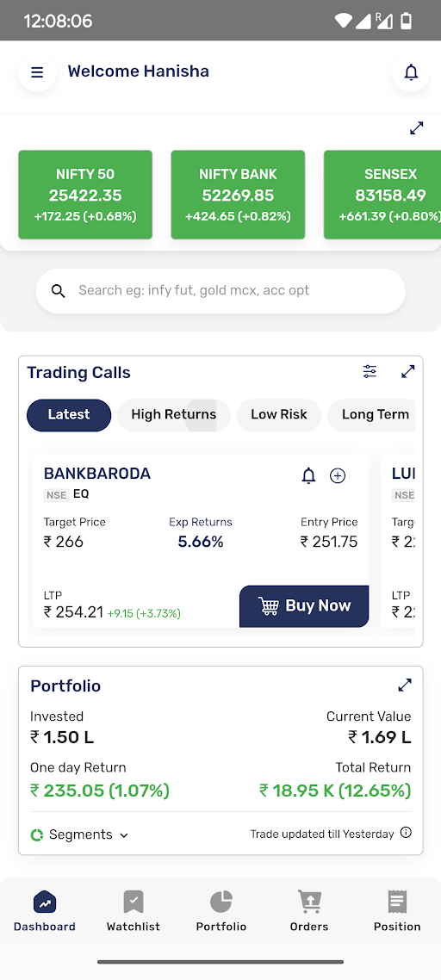Expand the market indices panel
The height and width of the screenshot is (980, 441).
click(x=417, y=128)
